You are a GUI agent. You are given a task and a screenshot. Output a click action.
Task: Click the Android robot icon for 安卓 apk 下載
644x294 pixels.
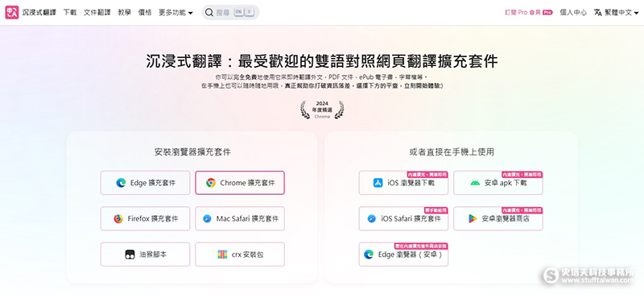475,183
